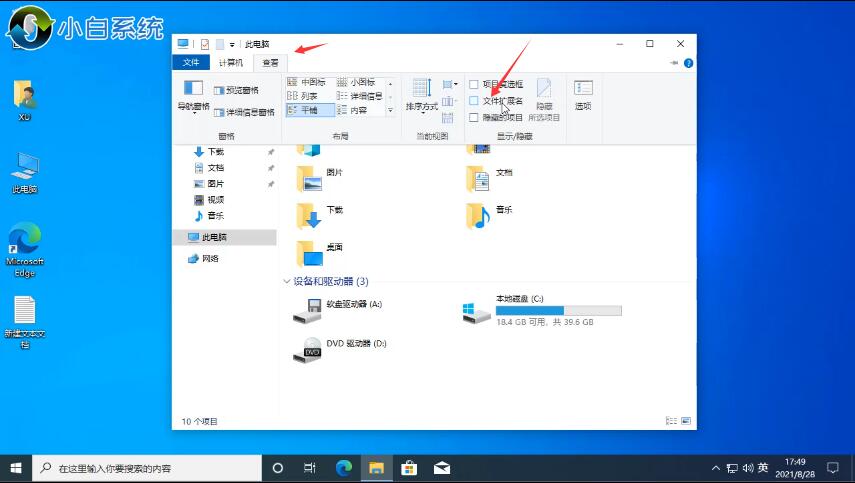855x483 pixels.
Task: Open the XU user folder on desktop
Action: coord(25,100)
